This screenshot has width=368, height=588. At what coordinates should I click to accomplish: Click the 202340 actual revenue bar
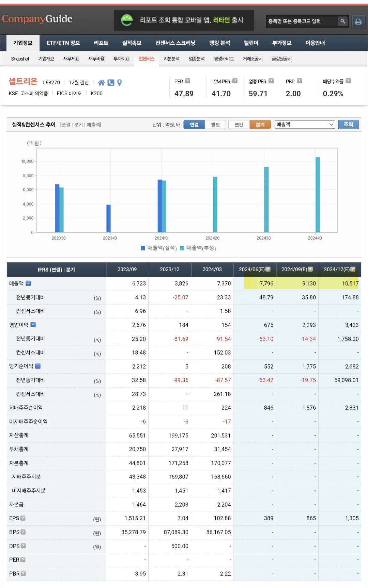tap(108, 218)
